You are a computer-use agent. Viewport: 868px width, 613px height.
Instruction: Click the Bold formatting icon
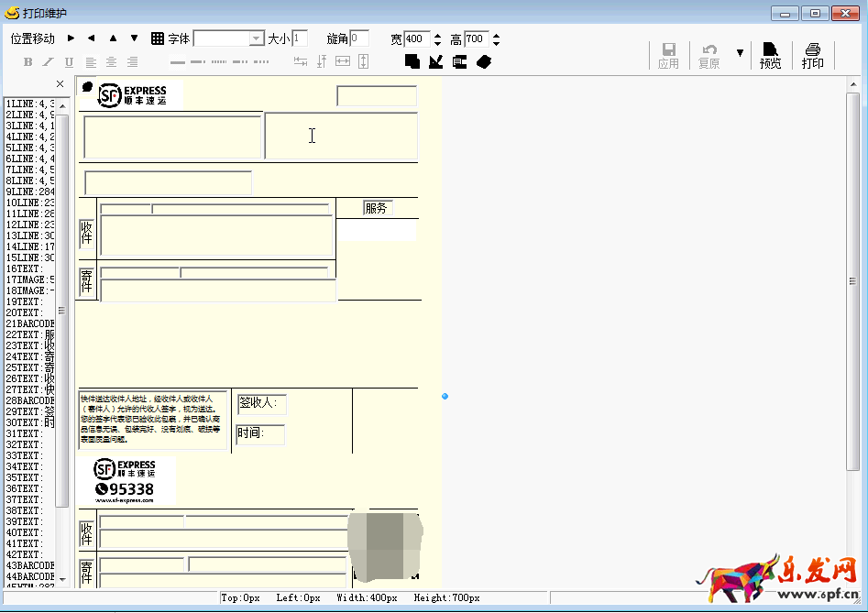click(27, 62)
